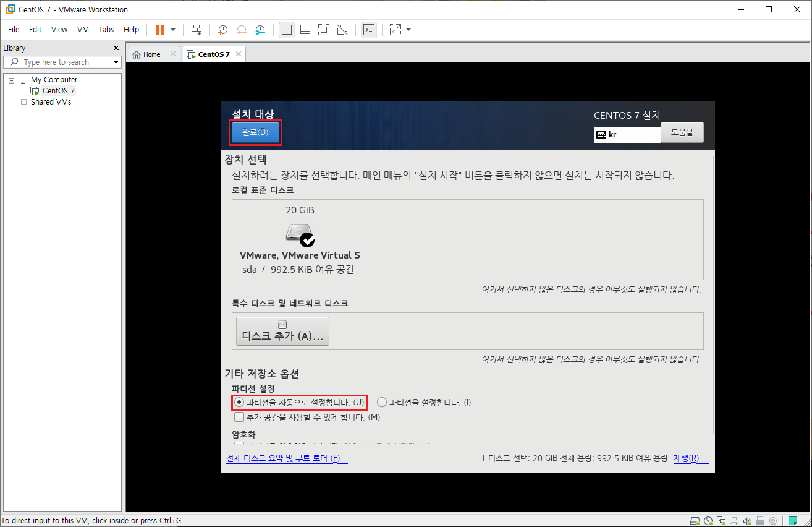Click the '로컬 표준 디스크' heading text

tap(263, 191)
